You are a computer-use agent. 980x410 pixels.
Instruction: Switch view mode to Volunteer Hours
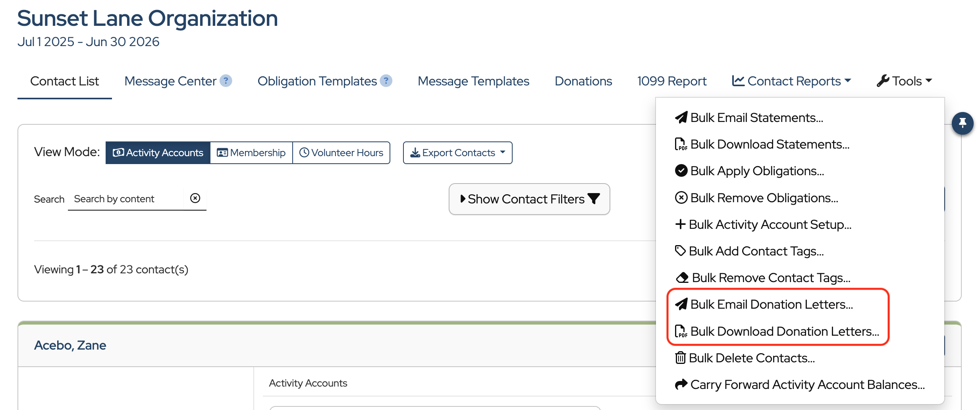tap(341, 153)
